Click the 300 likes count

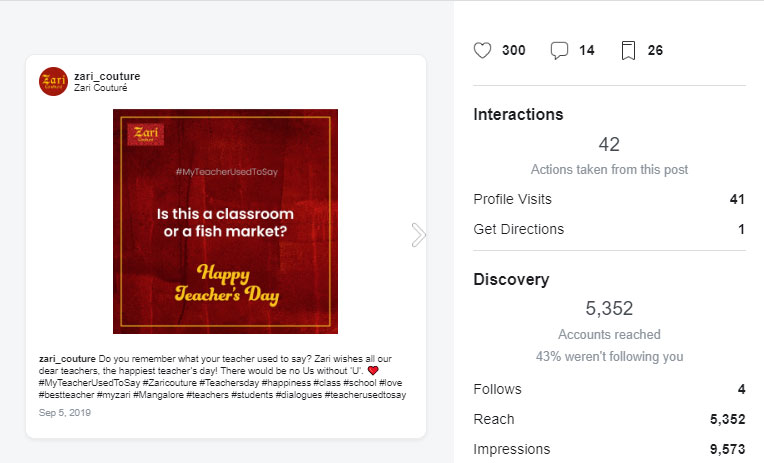[514, 50]
